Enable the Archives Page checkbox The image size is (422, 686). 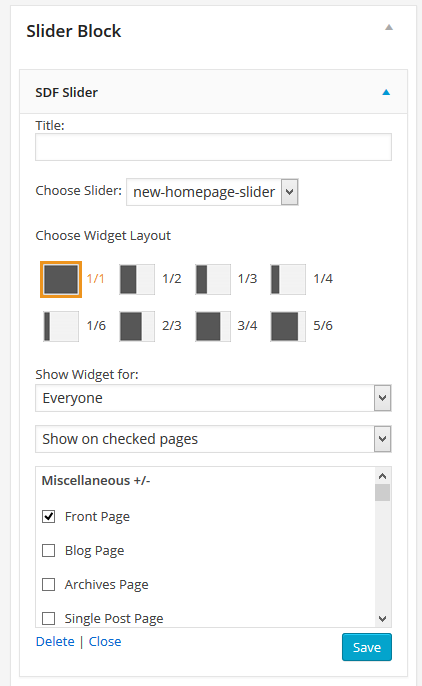(x=49, y=584)
